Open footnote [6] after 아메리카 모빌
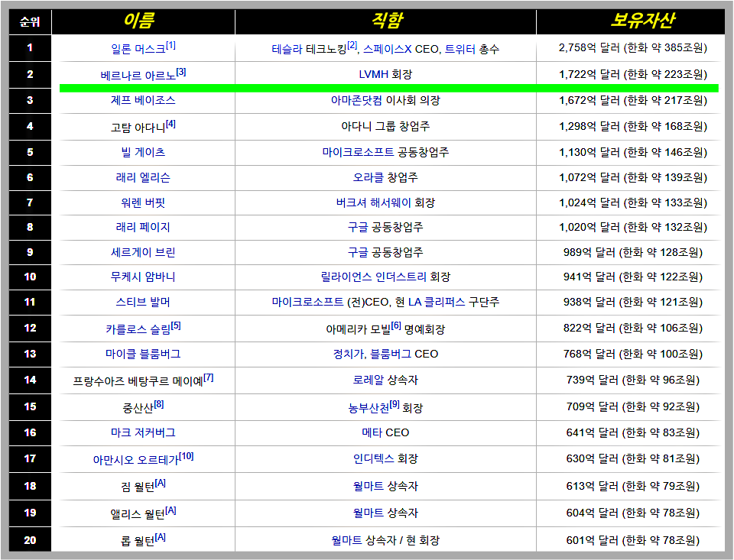 [396, 325]
